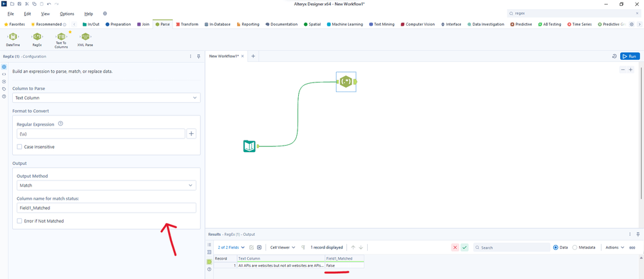Viewport: 644px width, 279px height.
Task: Open Configuration panel three-dot options
Action: [x=191, y=57]
